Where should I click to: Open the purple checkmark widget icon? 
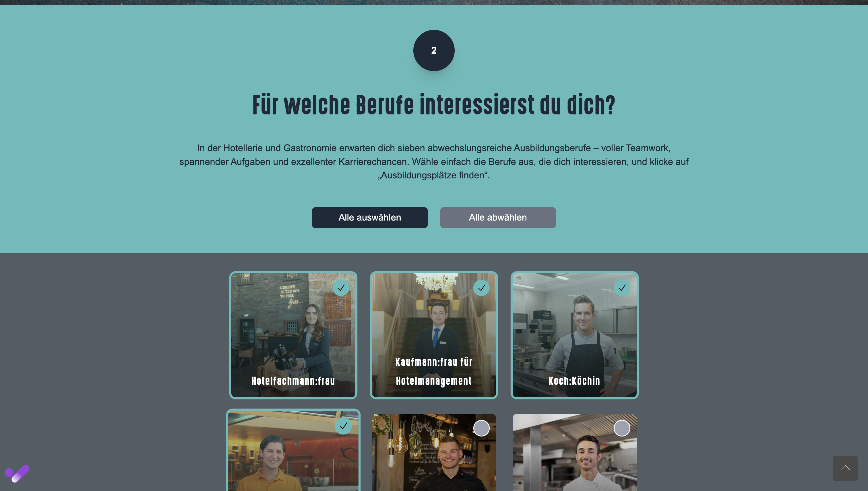[17, 474]
